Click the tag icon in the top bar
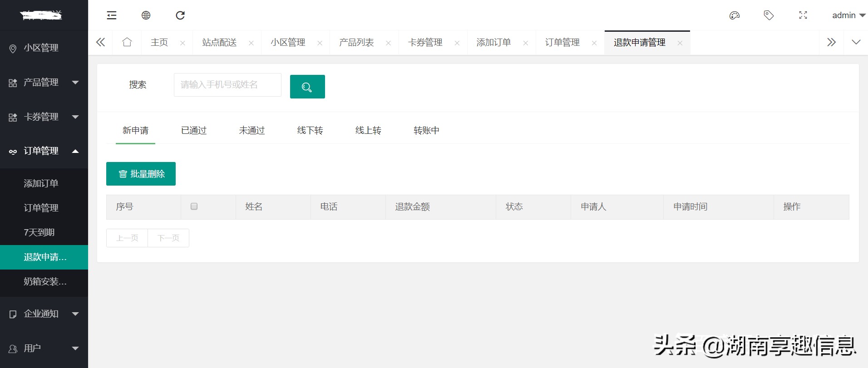 [x=769, y=15]
